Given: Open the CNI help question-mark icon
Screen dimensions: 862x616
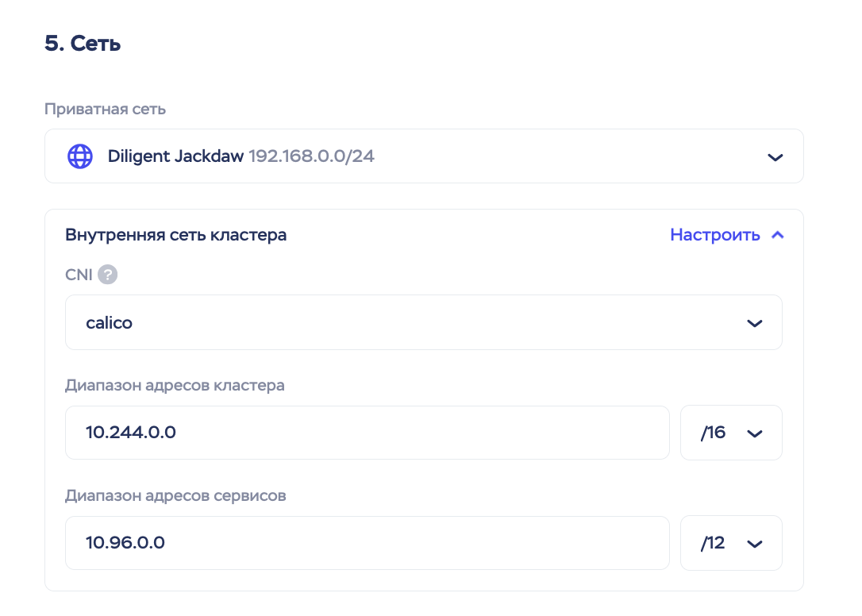Looking at the screenshot, I should click(x=108, y=275).
